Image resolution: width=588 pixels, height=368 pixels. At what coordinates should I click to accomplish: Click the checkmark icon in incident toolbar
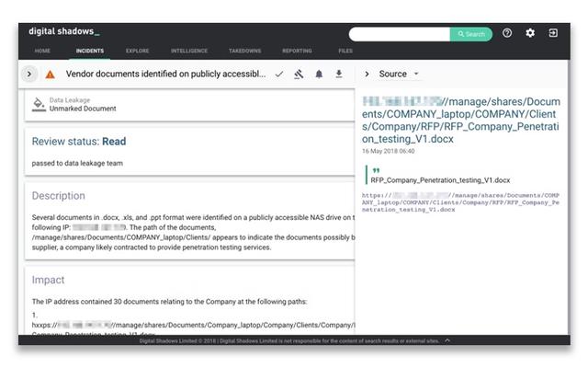pos(279,74)
